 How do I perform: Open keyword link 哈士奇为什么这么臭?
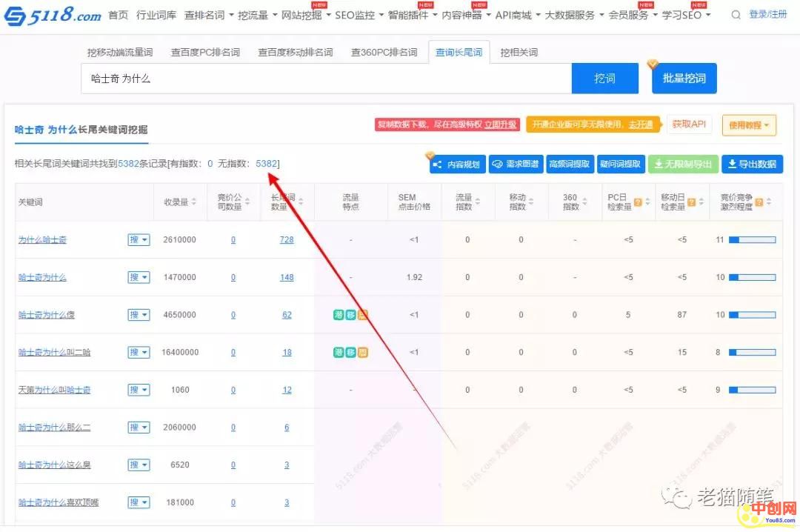pos(55,465)
